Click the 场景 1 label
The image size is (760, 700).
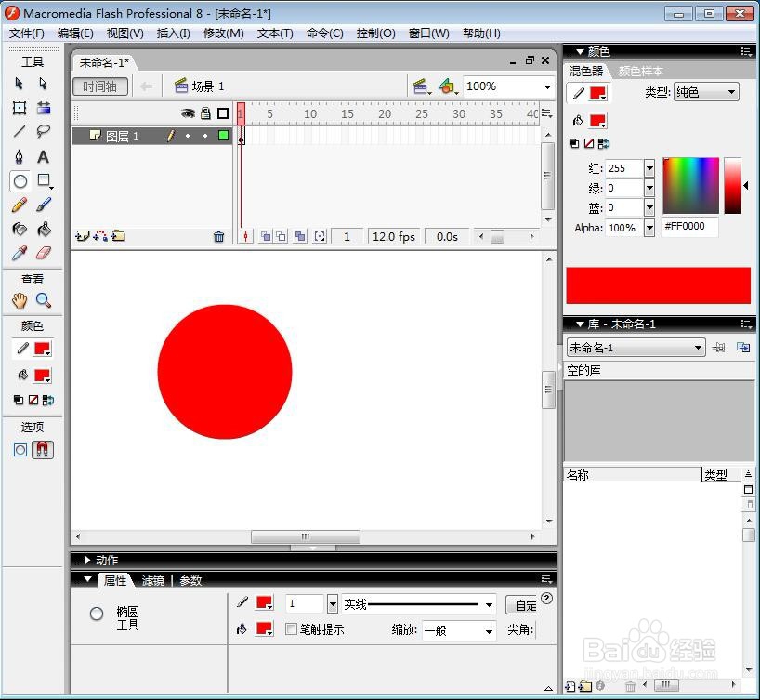(208, 86)
